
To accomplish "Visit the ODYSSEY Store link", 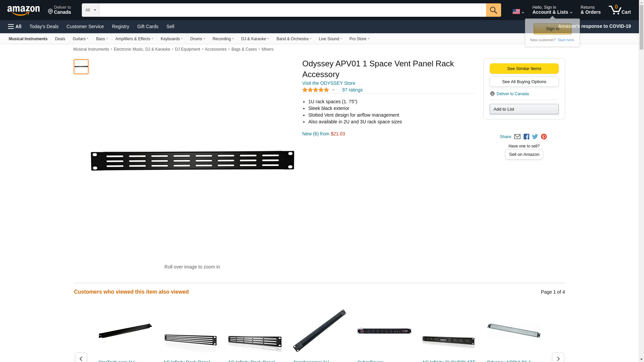I will pos(328,83).
